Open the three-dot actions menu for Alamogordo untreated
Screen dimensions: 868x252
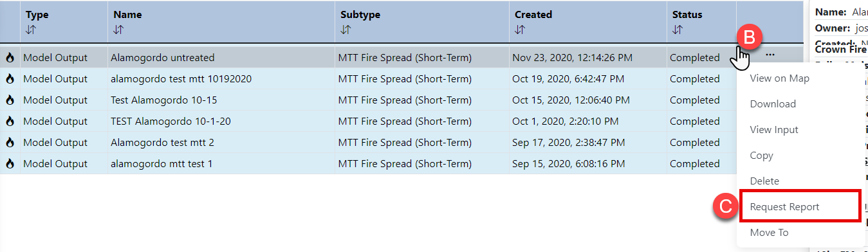tap(770, 55)
